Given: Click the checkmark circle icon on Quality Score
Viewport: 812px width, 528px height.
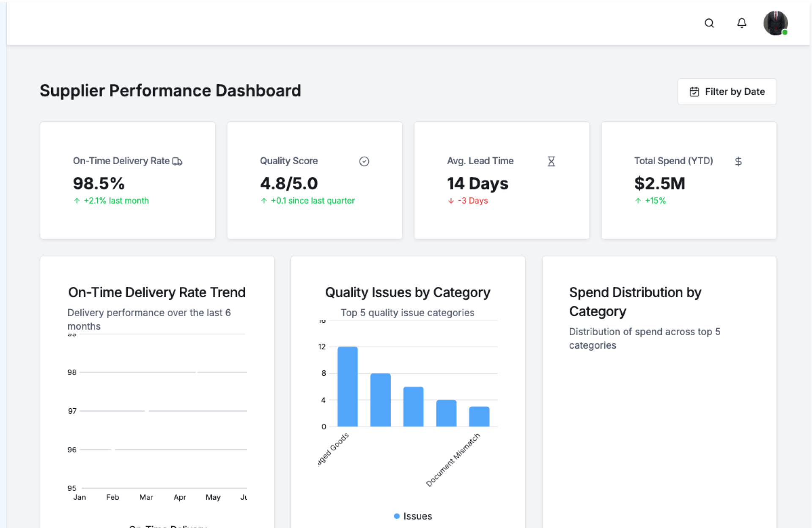Looking at the screenshot, I should [364, 162].
